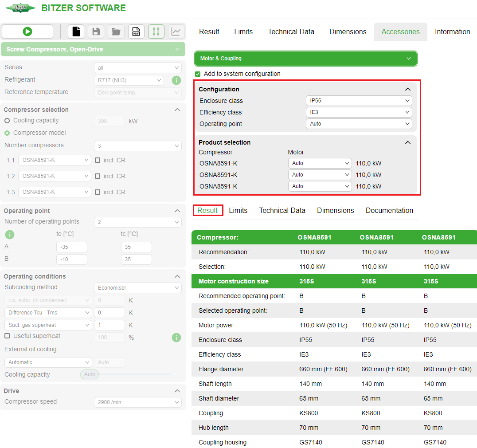Uncheck Add to system configuration
Screen dimensions: 477x448
click(x=197, y=75)
